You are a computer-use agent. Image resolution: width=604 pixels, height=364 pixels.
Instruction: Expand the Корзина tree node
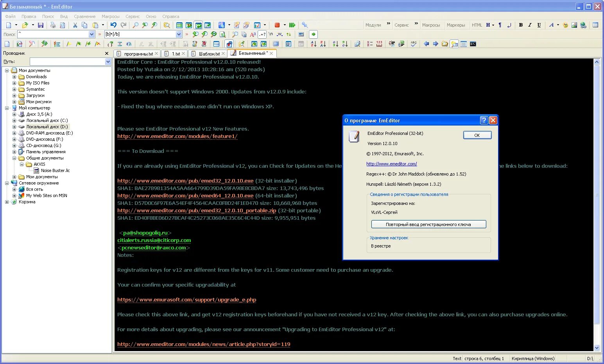pyautogui.click(x=7, y=202)
